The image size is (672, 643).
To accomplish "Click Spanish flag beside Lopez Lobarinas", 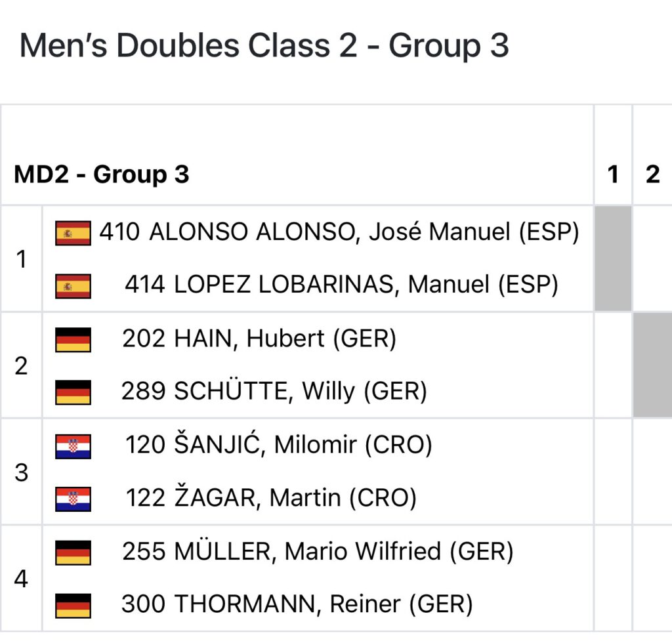I will 73,286.
